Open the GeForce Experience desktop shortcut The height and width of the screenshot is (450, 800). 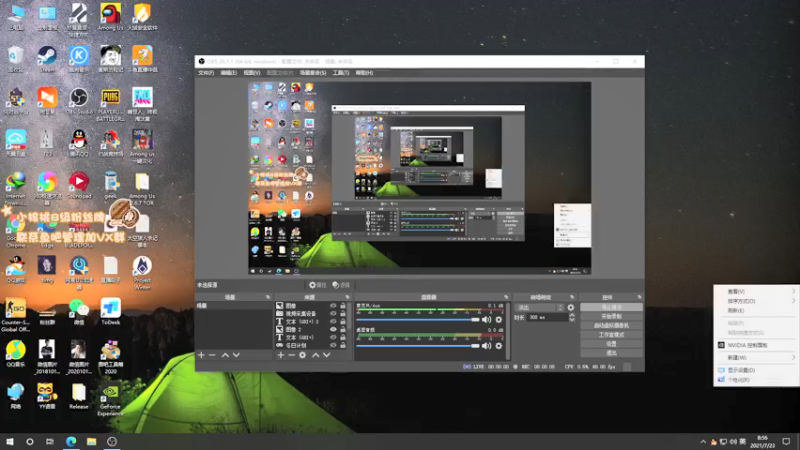[x=110, y=400]
